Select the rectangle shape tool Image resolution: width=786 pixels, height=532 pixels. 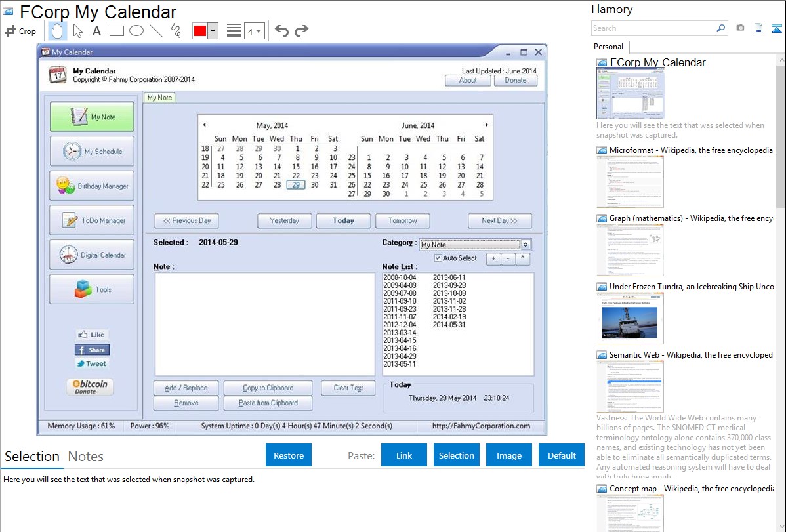[116, 31]
